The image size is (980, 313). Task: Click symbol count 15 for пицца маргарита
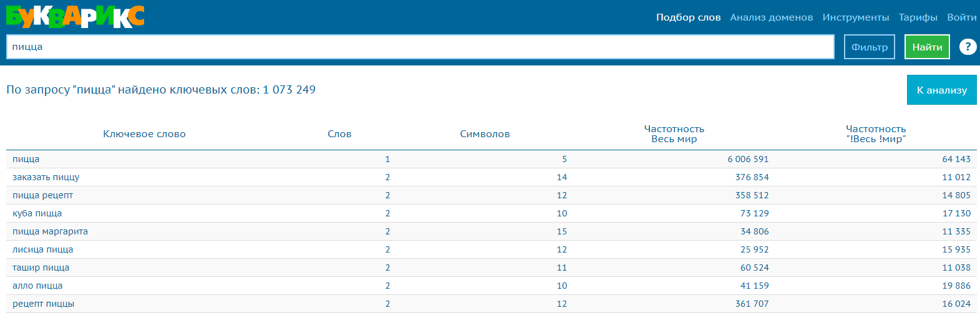pyautogui.click(x=561, y=231)
